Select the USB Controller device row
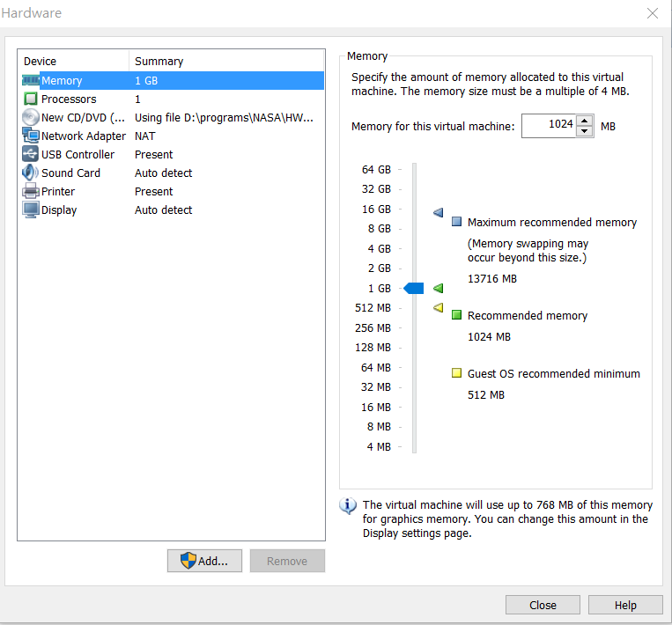The width and height of the screenshot is (672, 625). 174,154
